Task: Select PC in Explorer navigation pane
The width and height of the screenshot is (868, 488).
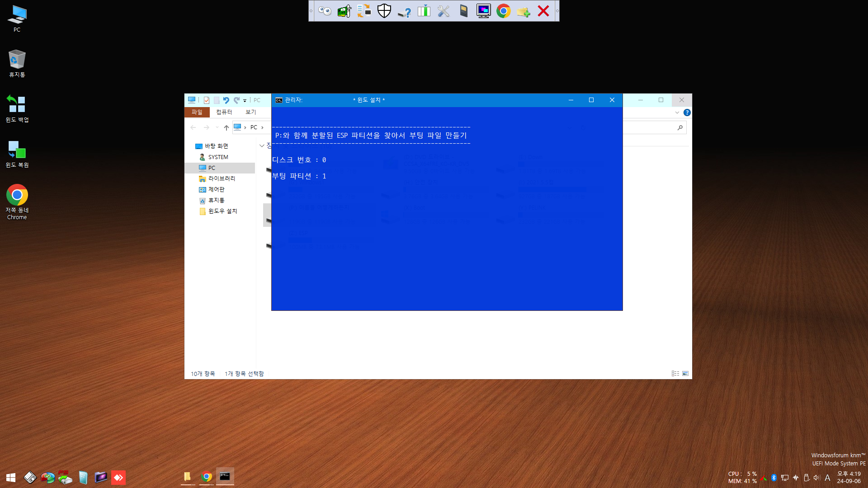Action: click(220, 168)
